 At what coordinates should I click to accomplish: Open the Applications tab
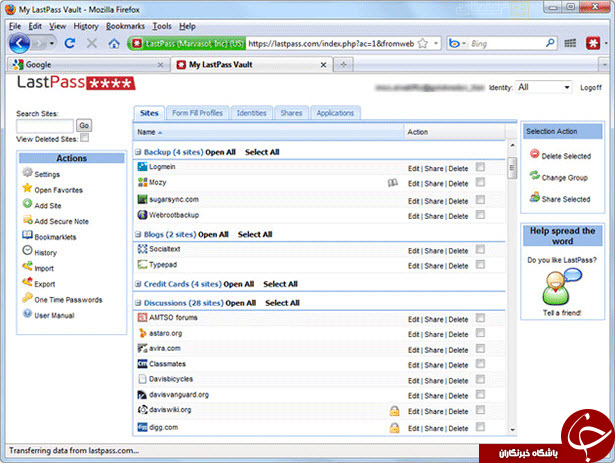coord(335,113)
